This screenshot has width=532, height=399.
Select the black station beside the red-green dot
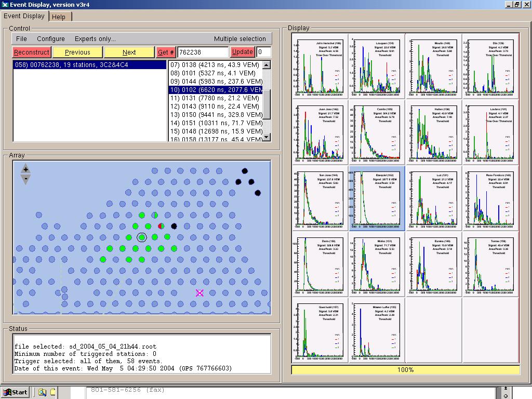coord(174,226)
